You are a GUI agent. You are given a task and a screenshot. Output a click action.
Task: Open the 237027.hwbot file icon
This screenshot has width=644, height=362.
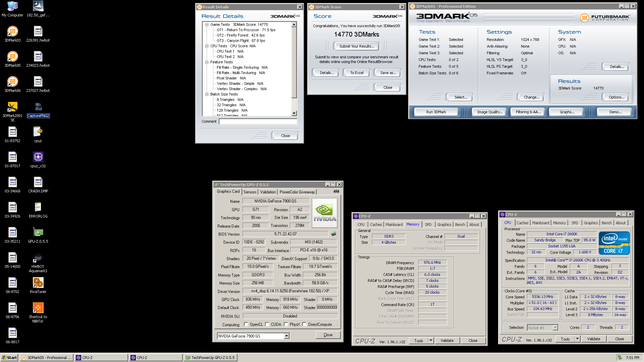[38, 84]
